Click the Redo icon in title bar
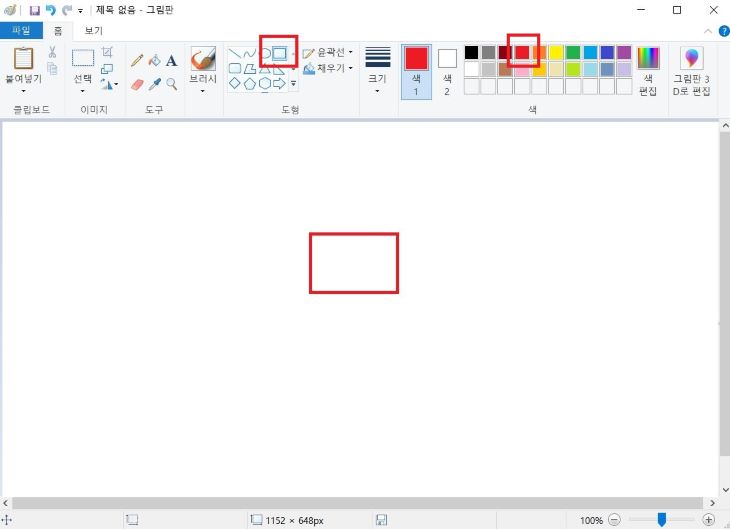 click(67, 10)
